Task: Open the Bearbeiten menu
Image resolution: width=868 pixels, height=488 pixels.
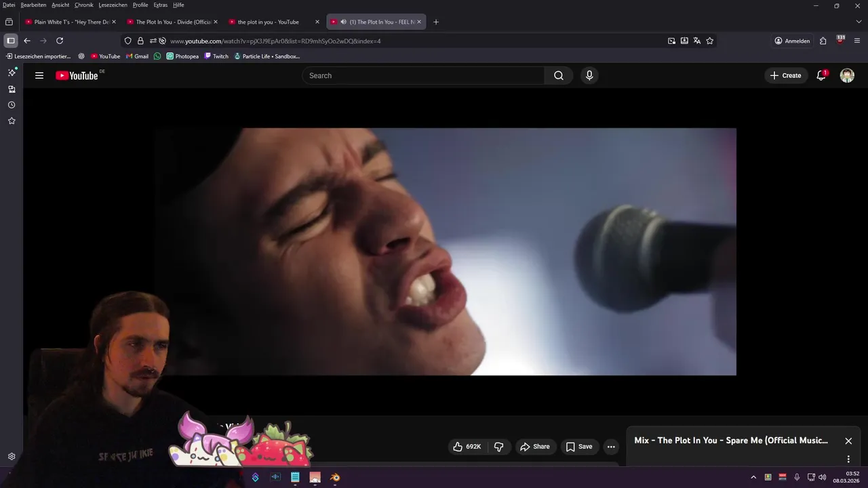Action: pos(33,5)
